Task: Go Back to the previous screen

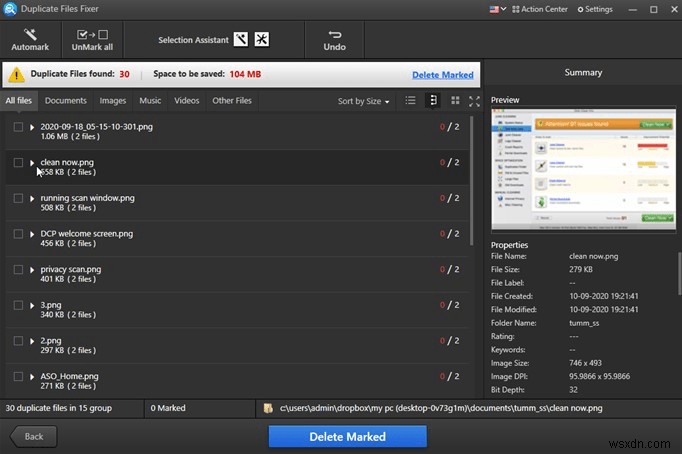Action: pyautogui.click(x=34, y=436)
